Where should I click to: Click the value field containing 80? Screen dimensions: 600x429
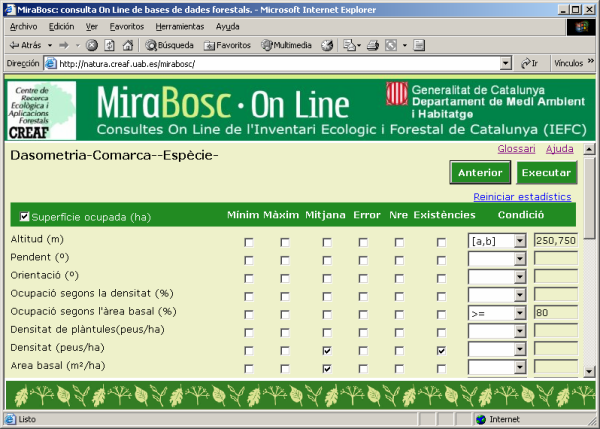click(x=556, y=313)
